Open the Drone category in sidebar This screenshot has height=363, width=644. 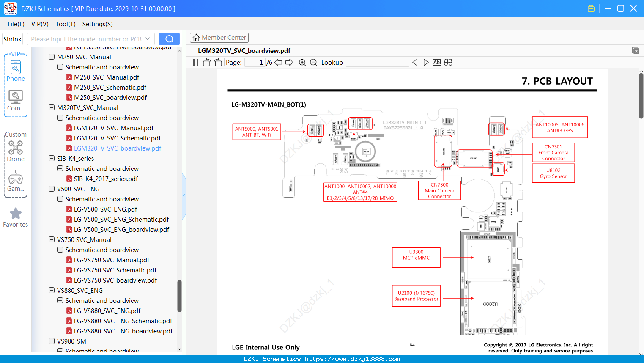tap(16, 151)
